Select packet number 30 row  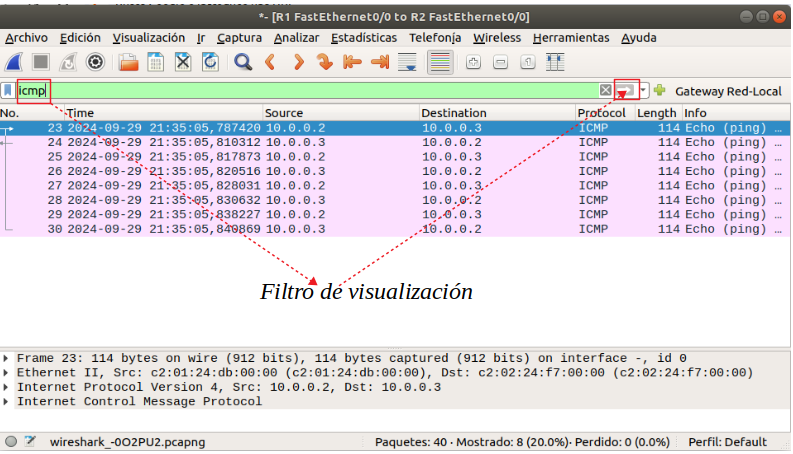click(395, 229)
